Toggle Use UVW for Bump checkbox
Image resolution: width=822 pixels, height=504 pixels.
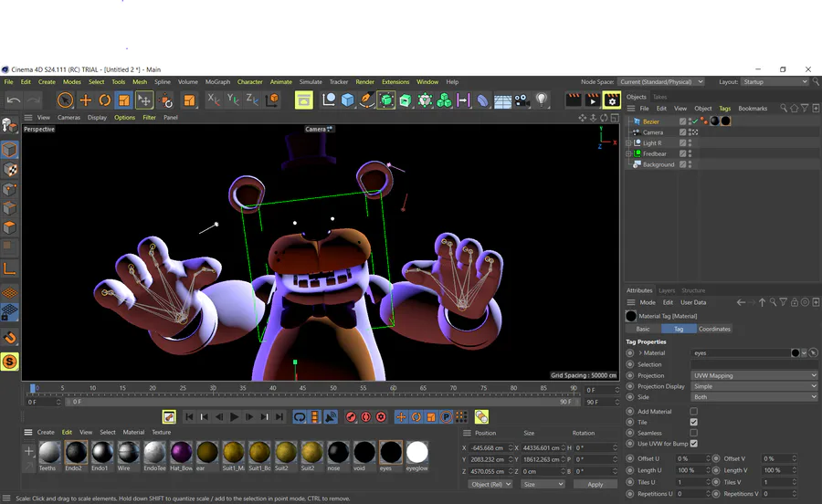click(693, 444)
